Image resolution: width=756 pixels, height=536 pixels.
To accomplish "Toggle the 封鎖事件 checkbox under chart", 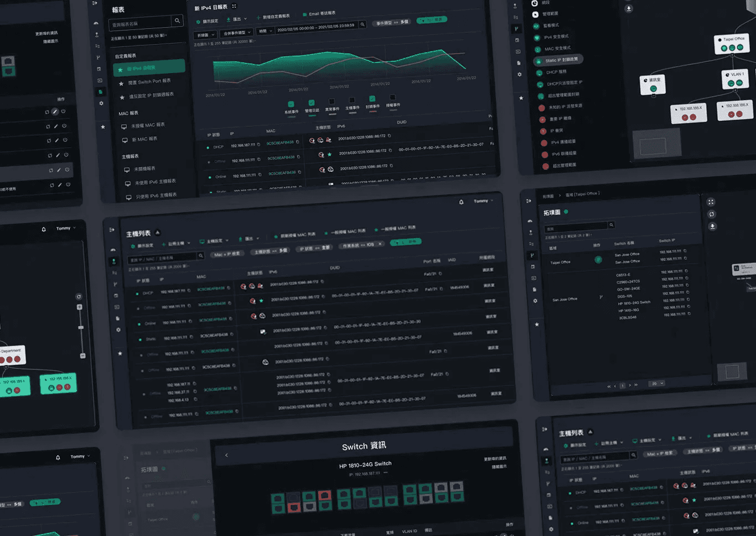I will click(372, 99).
